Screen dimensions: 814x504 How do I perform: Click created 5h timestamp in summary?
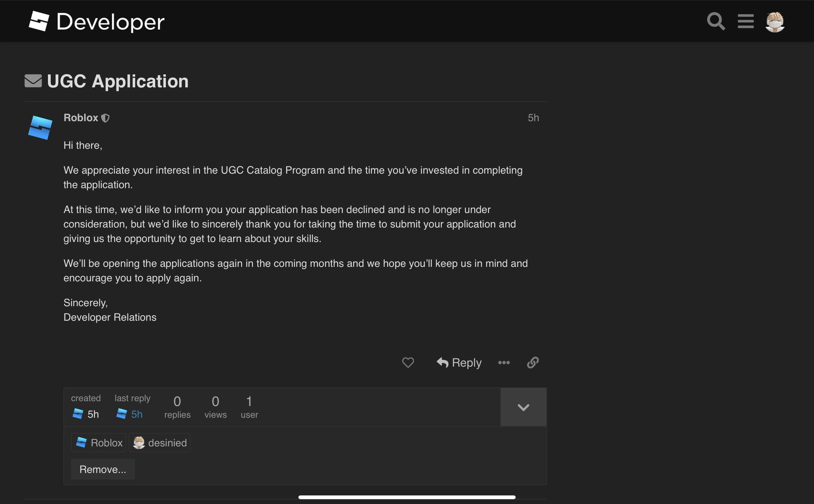[93, 414]
